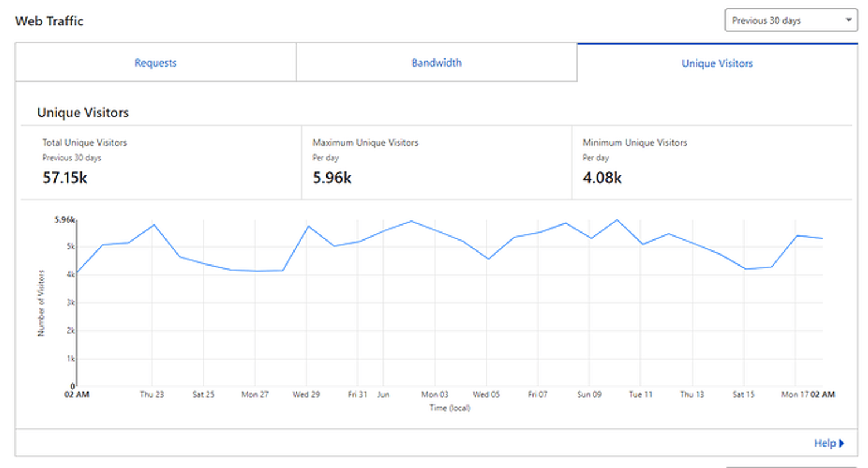
Task: Click the Web Traffic section heading
Action: 49,21
